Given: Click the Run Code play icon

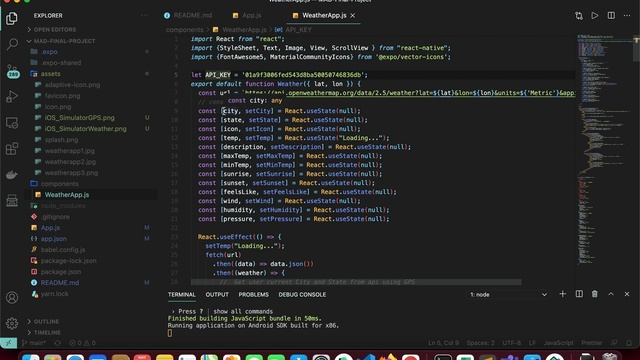Looking at the screenshot, I should click(595, 16).
